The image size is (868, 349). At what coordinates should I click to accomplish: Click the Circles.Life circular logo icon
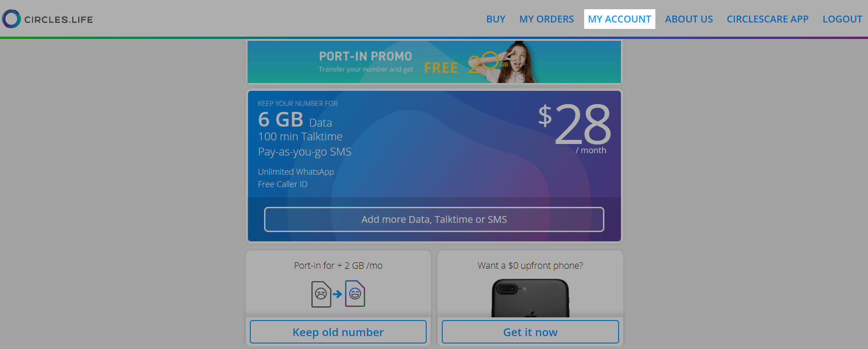pyautogui.click(x=11, y=19)
